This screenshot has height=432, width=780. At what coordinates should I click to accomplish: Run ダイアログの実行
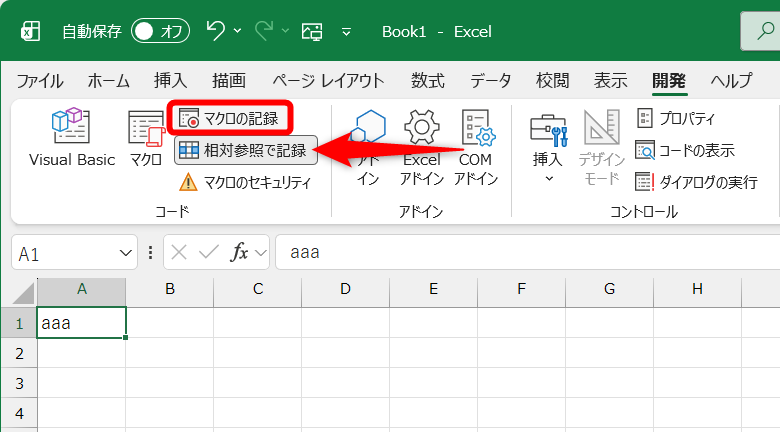pyautogui.click(x=696, y=182)
